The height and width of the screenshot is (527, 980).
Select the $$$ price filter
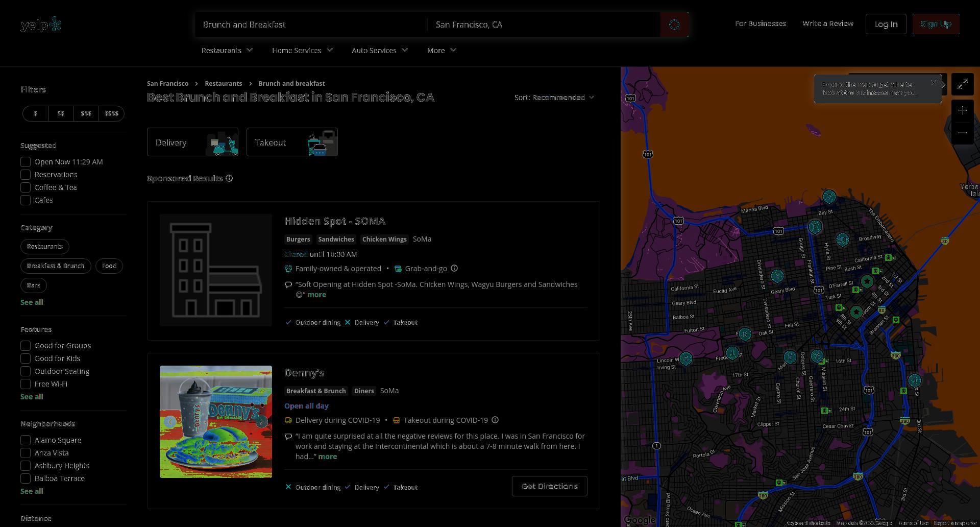coord(86,114)
